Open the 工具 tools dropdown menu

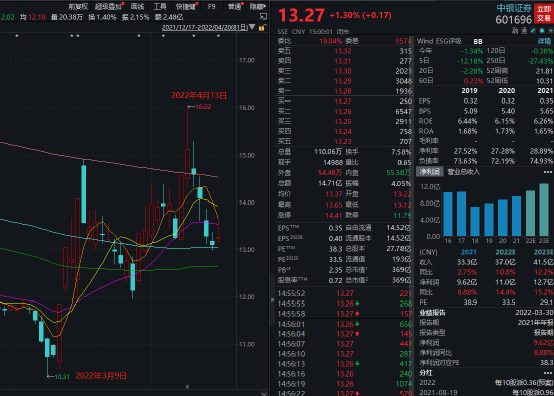pyautogui.click(x=160, y=6)
